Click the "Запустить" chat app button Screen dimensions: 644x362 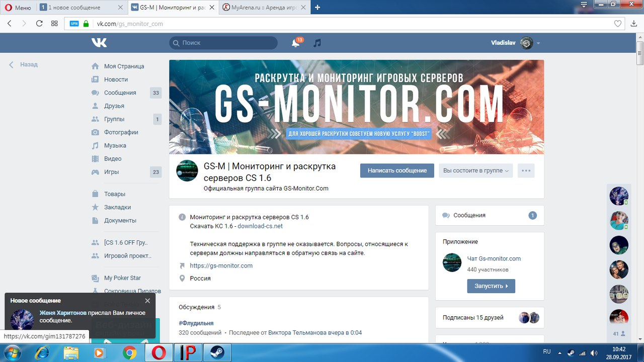click(x=491, y=286)
